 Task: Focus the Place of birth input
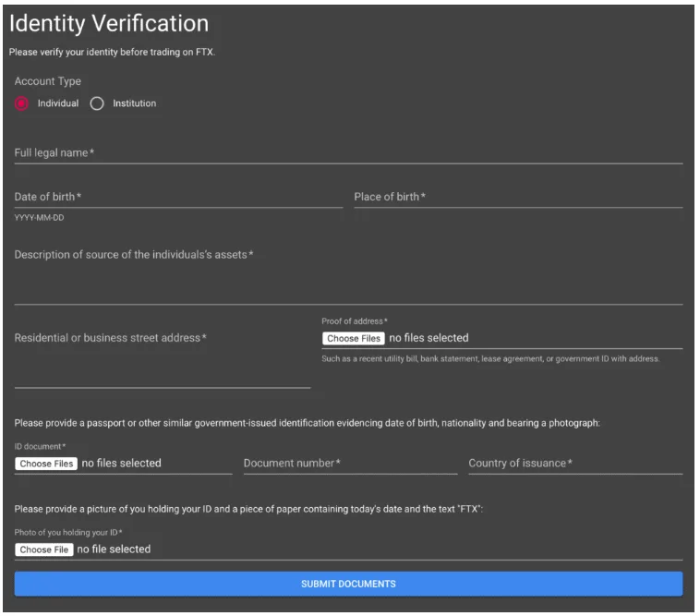pos(517,197)
